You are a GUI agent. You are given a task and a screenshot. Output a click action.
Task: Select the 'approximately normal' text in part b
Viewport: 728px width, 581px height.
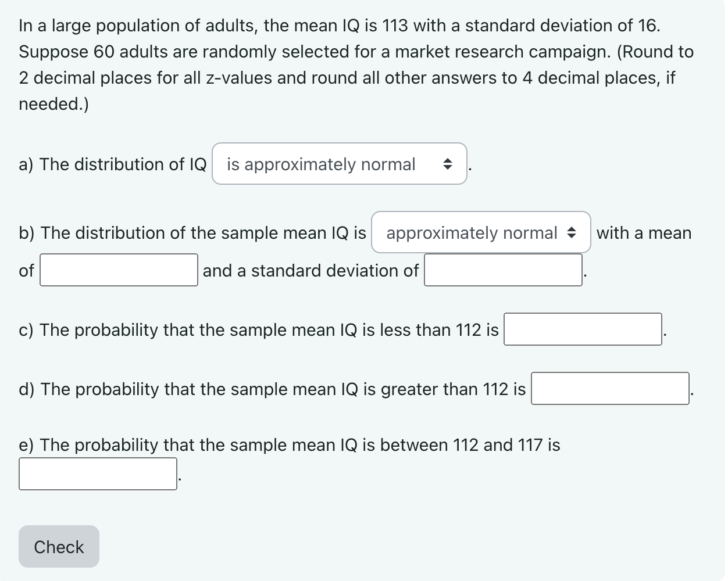[470, 233]
